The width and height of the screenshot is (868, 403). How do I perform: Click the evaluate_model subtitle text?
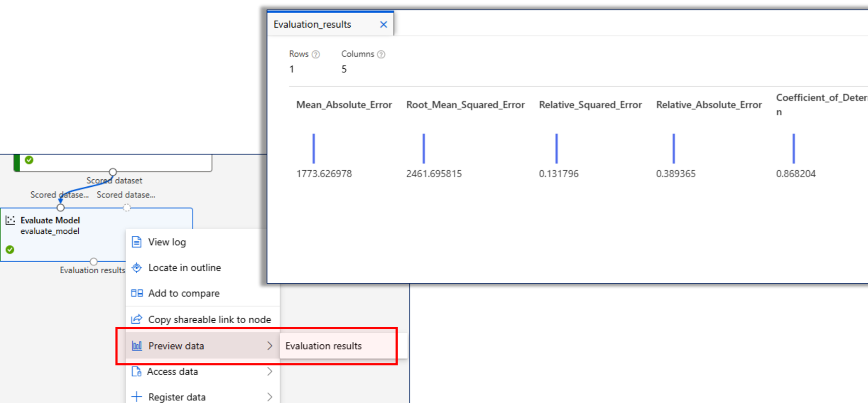click(x=50, y=231)
